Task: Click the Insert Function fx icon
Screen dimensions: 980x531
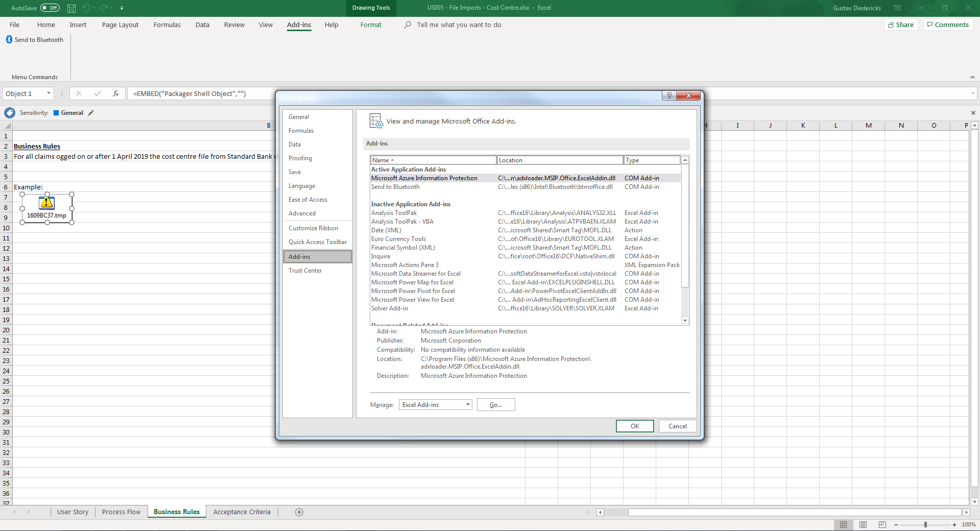Action: tap(116, 93)
